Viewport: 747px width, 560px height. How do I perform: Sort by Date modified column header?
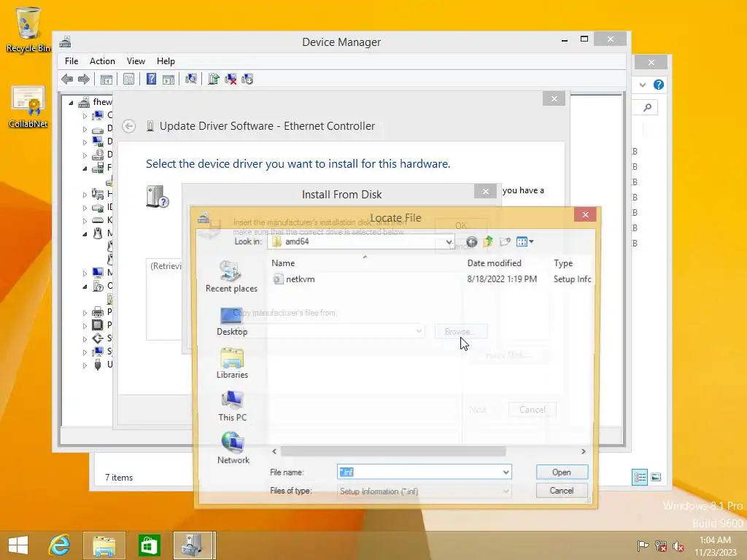pyautogui.click(x=494, y=262)
